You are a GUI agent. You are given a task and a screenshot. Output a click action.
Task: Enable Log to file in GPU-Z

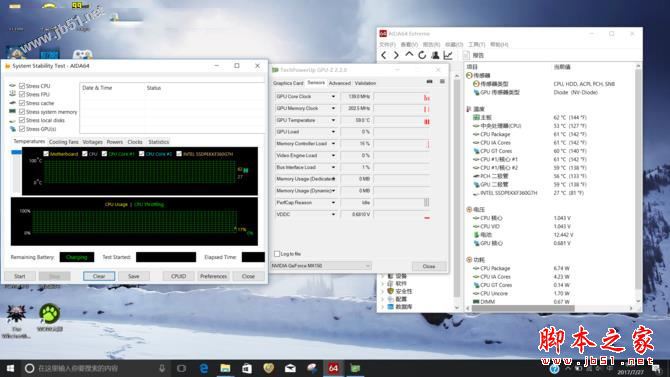277,254
